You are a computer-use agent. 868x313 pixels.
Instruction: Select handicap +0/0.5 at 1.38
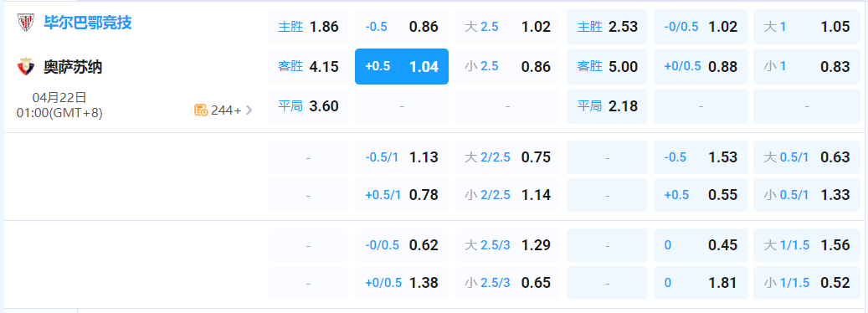(402, 283)
